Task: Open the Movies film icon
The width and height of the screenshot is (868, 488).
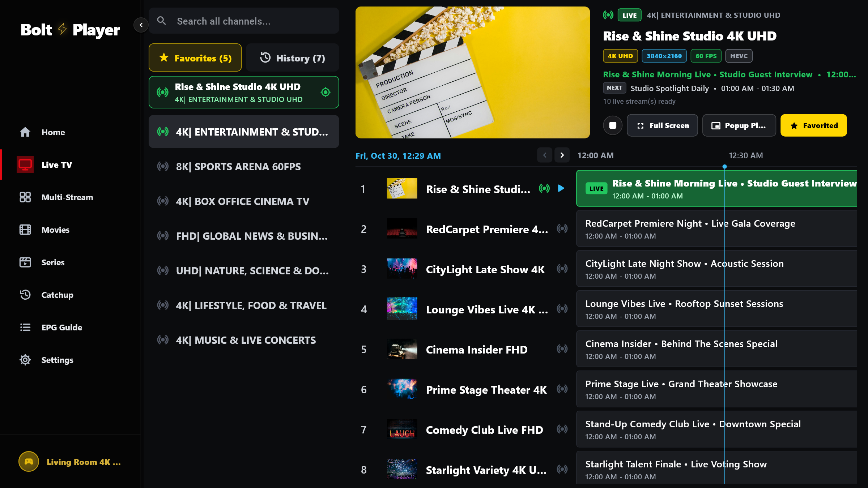Action: coord(25,230)
